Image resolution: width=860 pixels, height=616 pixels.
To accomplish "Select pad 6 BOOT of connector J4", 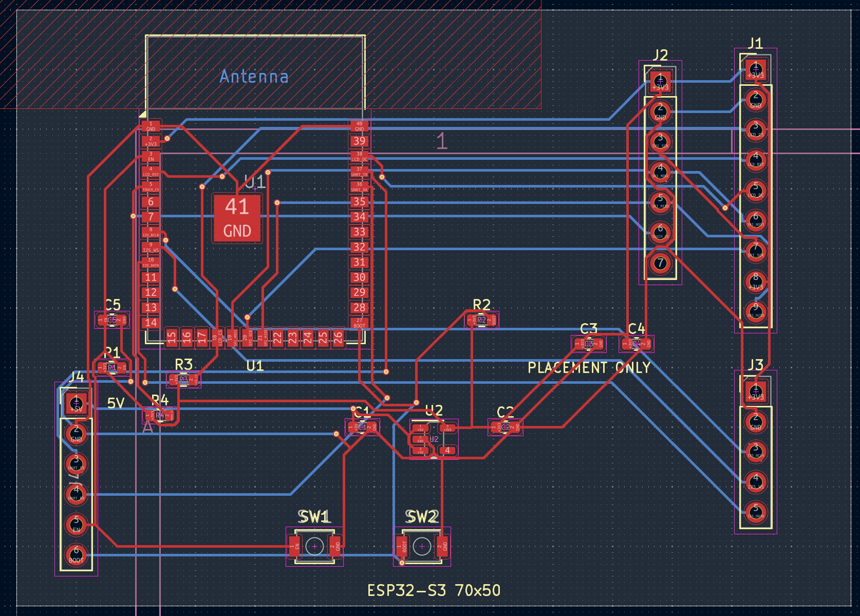I will pyautogui.click(x=76, y=554).
